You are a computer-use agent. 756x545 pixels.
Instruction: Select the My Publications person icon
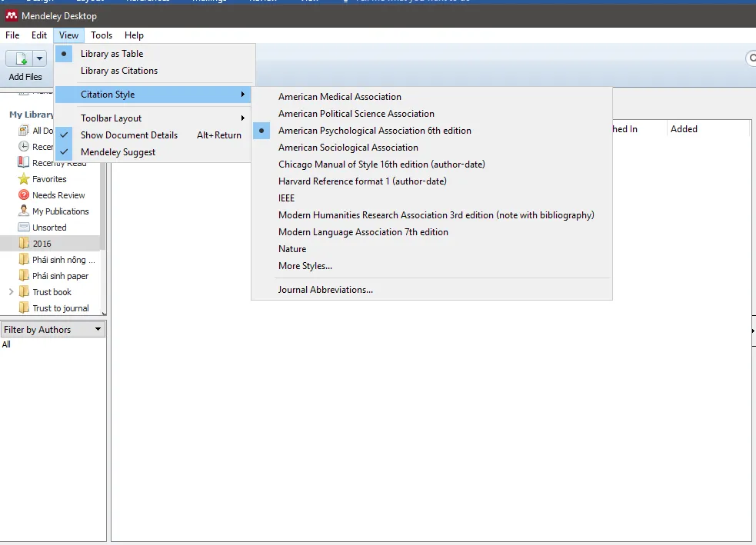click(x=24, y=211)
